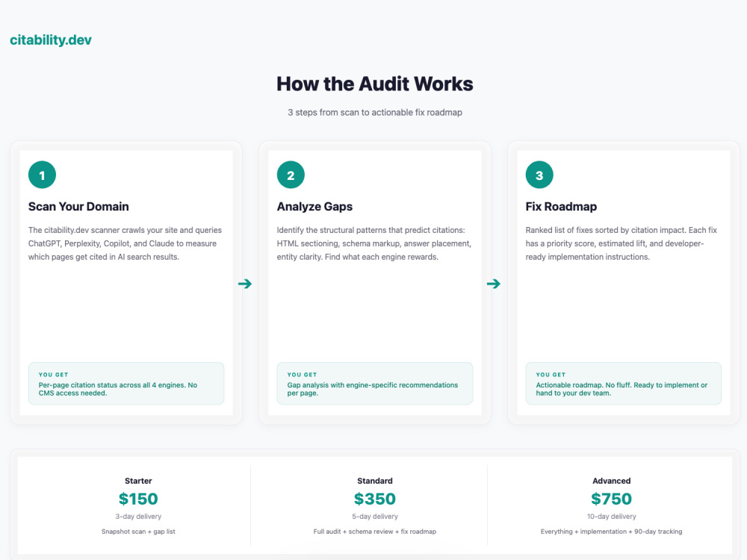
Task: Click the 'Analyze Gaps' card title
Action: 315,207
